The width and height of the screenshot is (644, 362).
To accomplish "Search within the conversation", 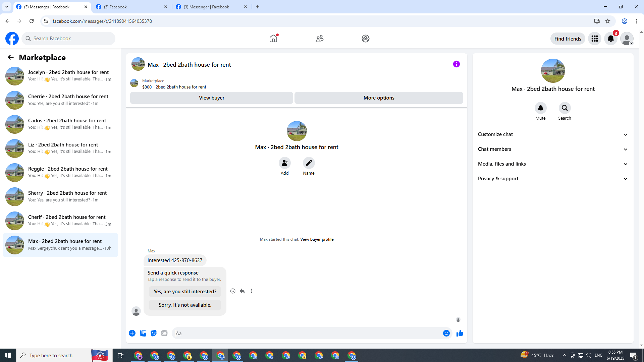I will click(x=565, y=108).
